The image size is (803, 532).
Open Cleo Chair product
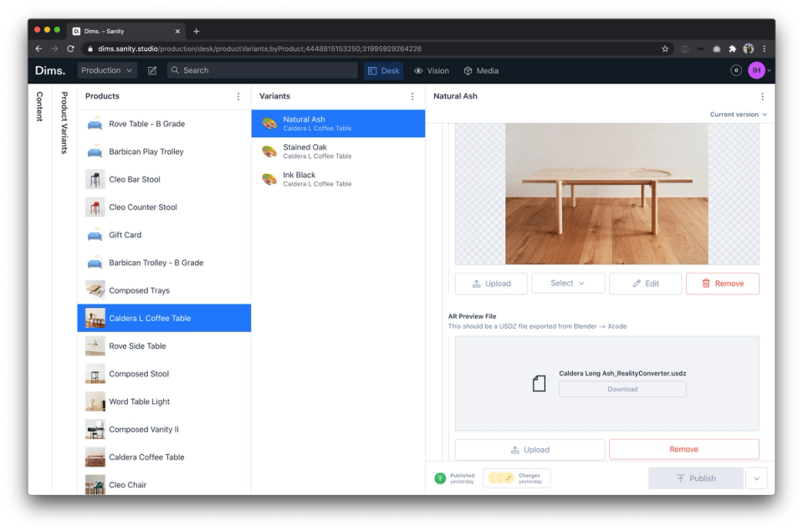pyautogui.click(x=164, y=483)
